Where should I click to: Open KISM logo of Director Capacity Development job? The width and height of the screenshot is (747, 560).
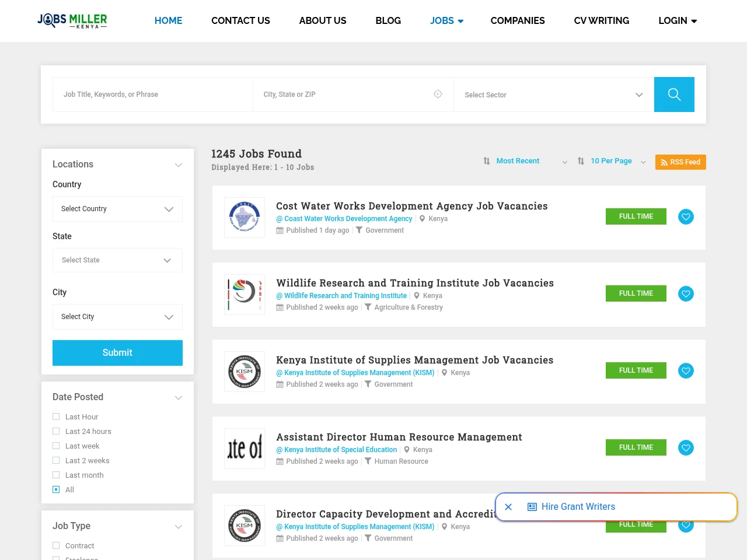[245, 526]
